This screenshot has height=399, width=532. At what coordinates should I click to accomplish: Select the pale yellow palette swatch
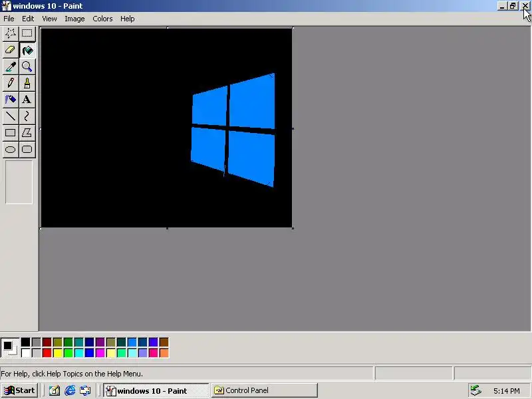click(110, 353)
